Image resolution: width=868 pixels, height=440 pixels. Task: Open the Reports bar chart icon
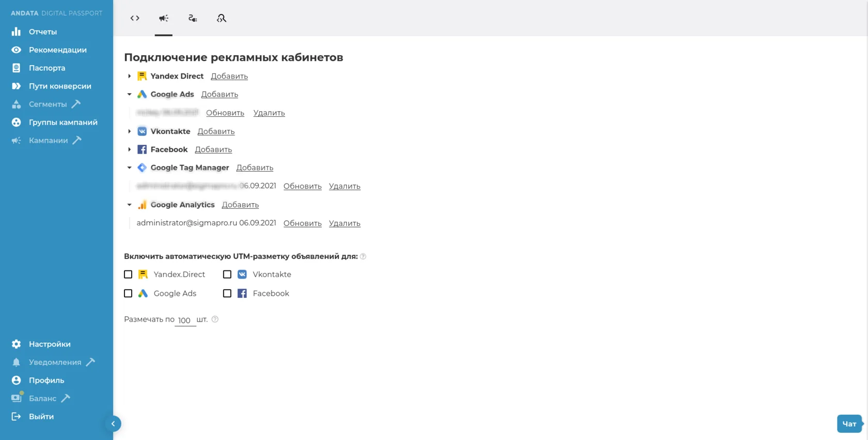point(17,32)
